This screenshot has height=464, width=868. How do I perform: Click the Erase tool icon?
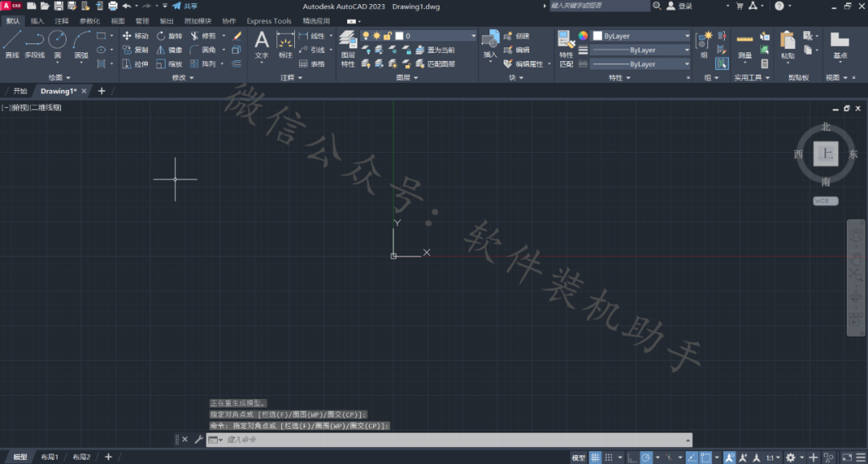[237, 36]
